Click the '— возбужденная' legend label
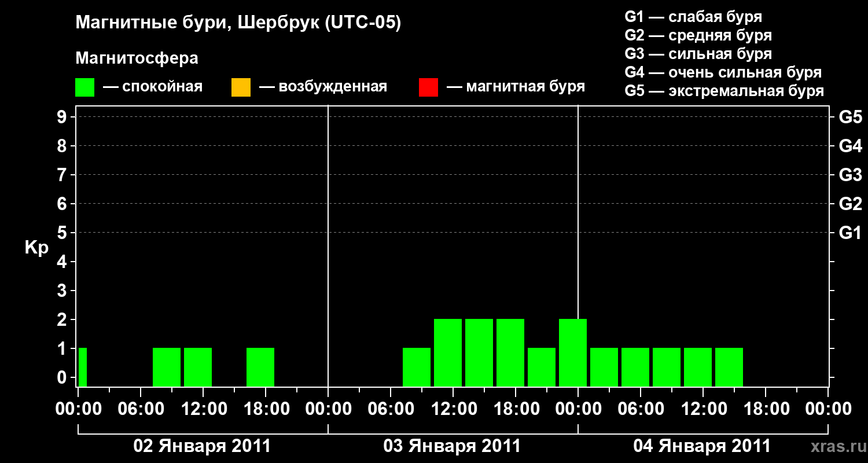The image size is (868, 463). (323, 87)
